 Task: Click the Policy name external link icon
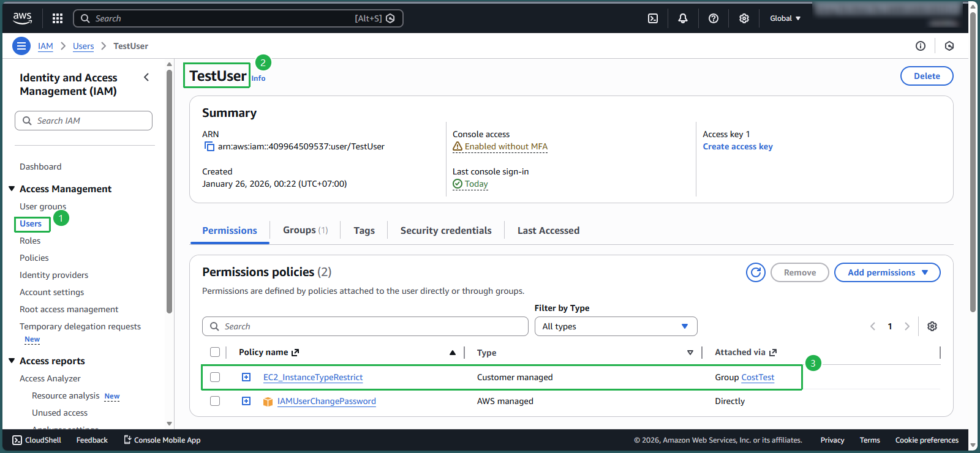pyautogui.click(x=295, y=352)
